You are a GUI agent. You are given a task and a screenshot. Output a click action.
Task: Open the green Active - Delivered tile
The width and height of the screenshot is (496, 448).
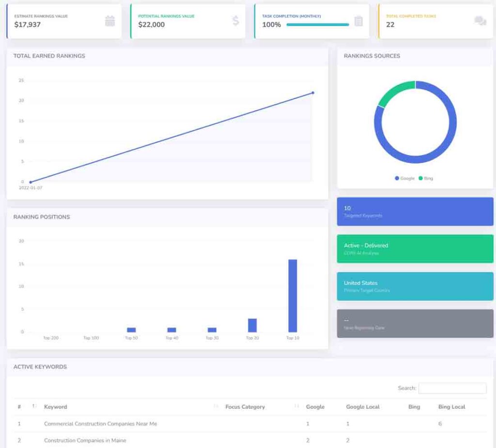point(415,249)
